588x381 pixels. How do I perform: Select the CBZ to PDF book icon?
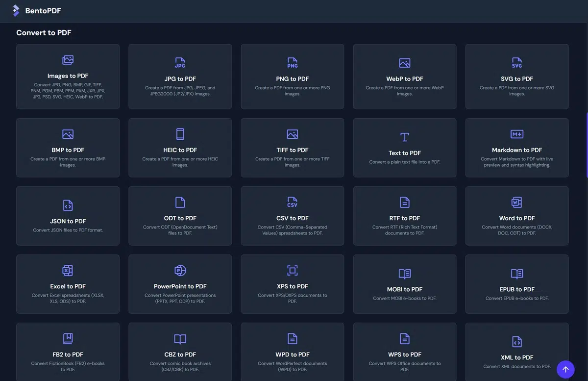180,338
